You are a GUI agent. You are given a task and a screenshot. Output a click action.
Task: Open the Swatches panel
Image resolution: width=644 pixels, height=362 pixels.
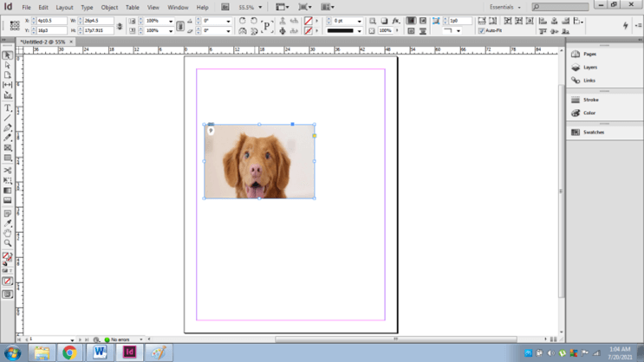click(x=593, y=133)
